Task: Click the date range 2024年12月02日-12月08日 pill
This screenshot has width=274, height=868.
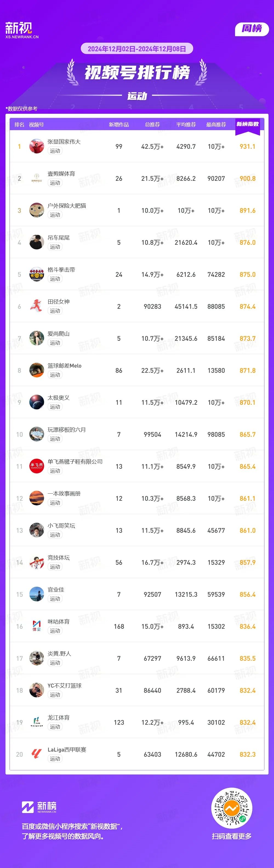Action: click(x=137, y=49)
